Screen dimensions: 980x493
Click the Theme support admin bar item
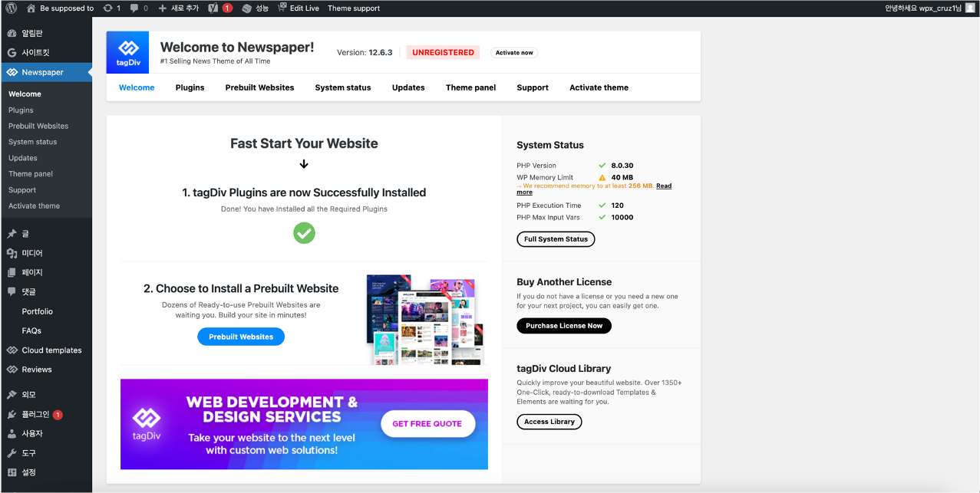point(354,8)
